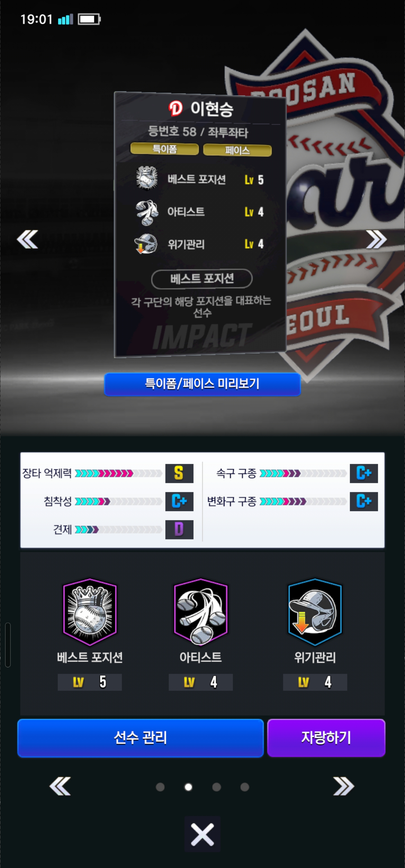Open 선수 관리 player management
The image size is (405, 868).
[x=140, y=738]
